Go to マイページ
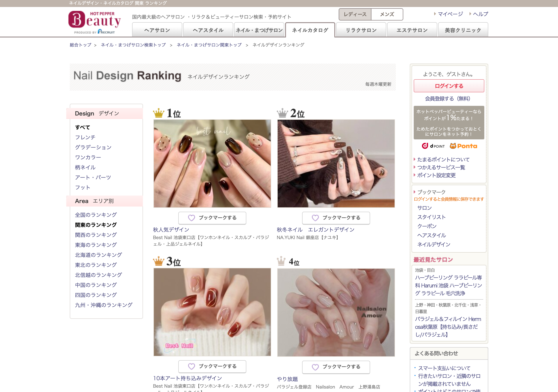 coord(450,14)
